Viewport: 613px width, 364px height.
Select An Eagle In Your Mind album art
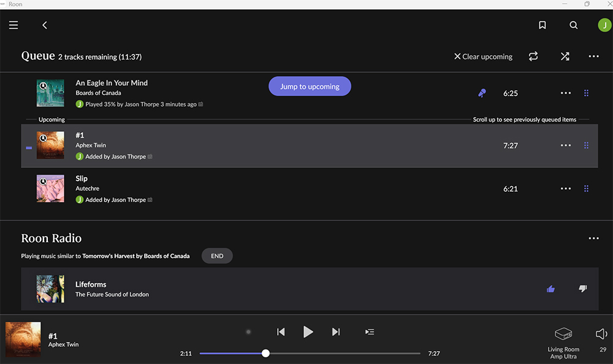tap(50, 93)
